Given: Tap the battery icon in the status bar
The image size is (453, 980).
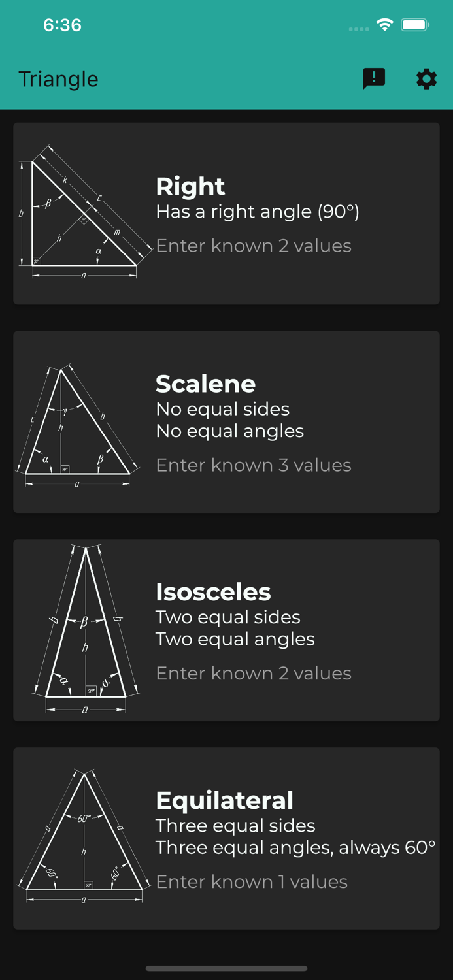Looking at the screenshot, I should point(414,24).
